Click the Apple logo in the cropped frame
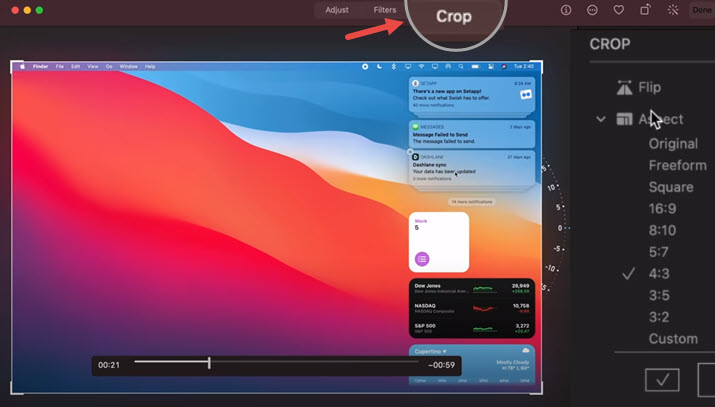Viewport: 715px width, 407px height. [x=22, y=67]
